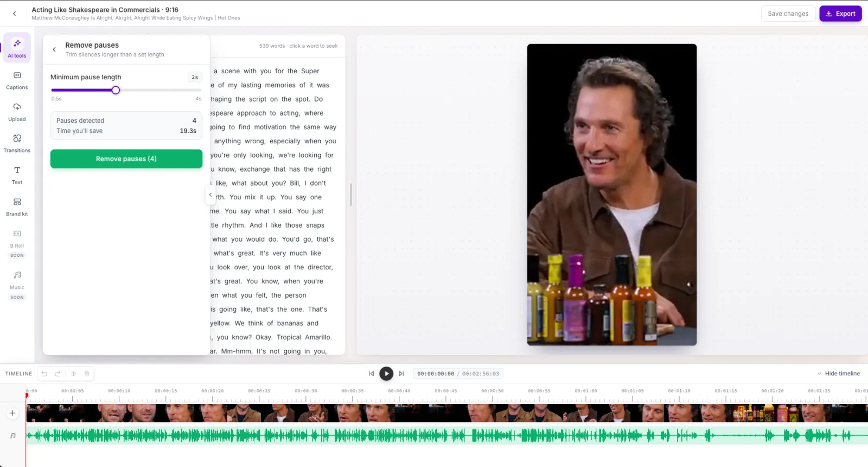Select the Text tool in sidebar
The width and height of the screenshot is (868, 467).
click(17, 175)
